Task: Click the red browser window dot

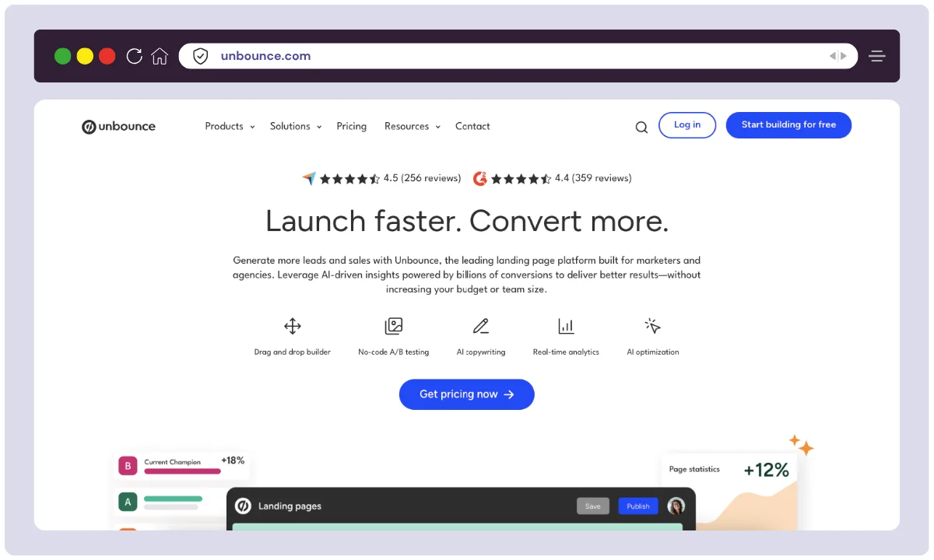Action: click(x=107, y=56)
